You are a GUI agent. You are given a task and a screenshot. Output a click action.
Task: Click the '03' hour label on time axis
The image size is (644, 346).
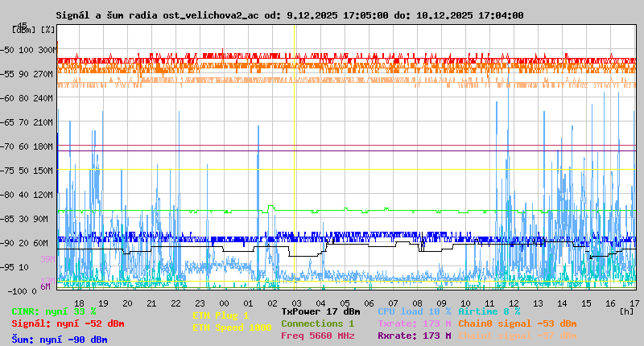coord(296,303)
